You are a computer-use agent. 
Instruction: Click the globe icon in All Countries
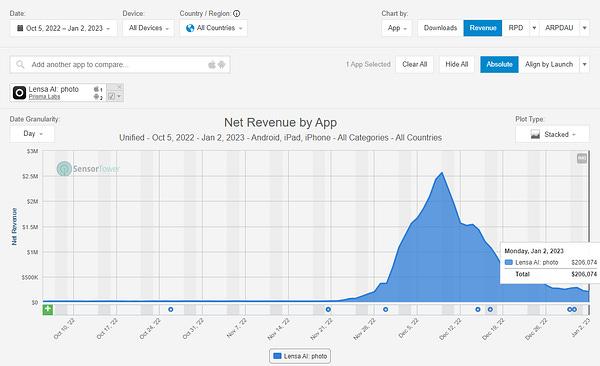[190, 28]
